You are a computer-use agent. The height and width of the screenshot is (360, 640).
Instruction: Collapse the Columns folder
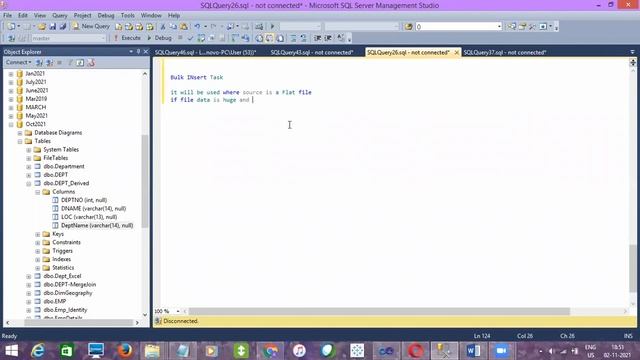point(38,192)
